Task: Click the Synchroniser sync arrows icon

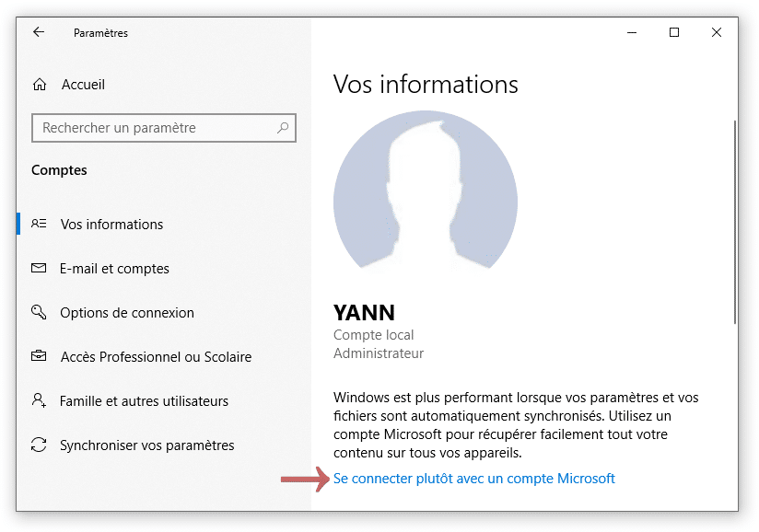Action: click(39, 445)
